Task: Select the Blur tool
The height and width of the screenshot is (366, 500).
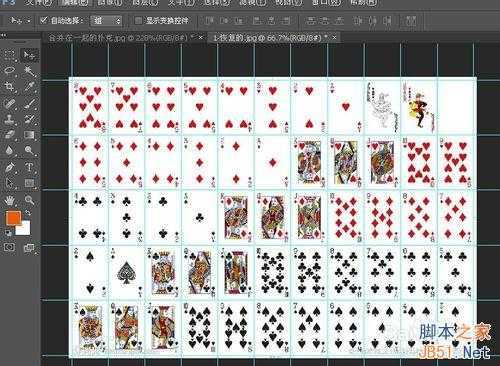Action: tap(10, 151)
